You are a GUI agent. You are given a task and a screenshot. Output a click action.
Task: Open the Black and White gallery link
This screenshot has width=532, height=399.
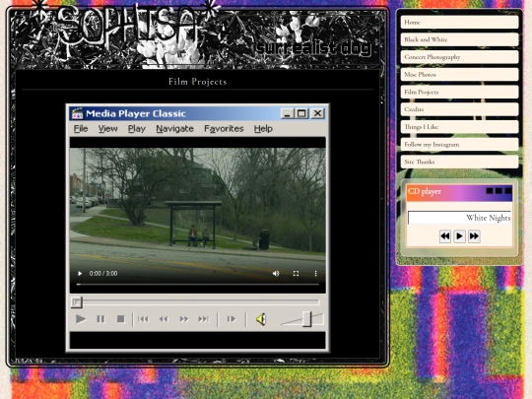coord(459,39)
